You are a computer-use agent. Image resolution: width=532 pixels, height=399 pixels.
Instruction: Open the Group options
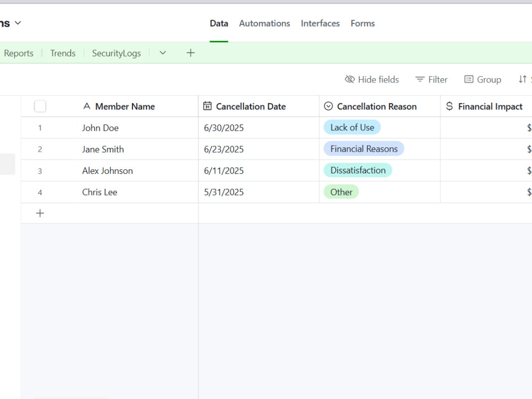483,79
